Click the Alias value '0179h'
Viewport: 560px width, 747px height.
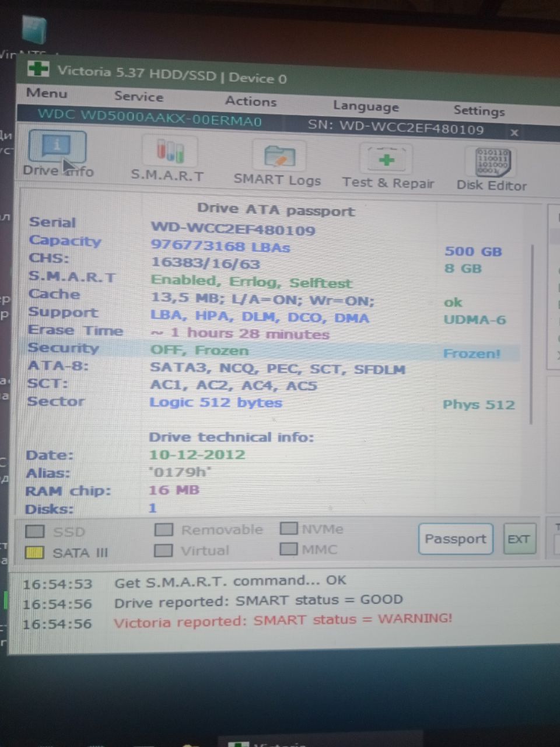coord(180,472)
